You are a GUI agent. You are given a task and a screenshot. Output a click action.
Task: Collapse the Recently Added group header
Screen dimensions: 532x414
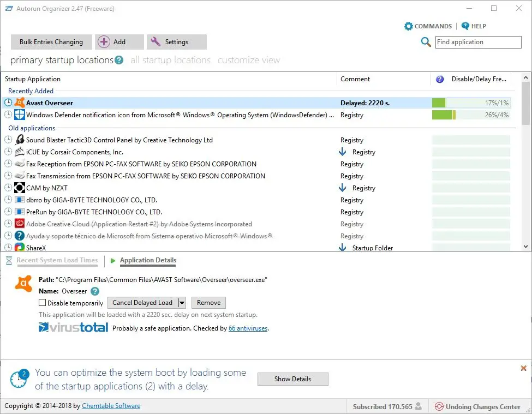31,91
